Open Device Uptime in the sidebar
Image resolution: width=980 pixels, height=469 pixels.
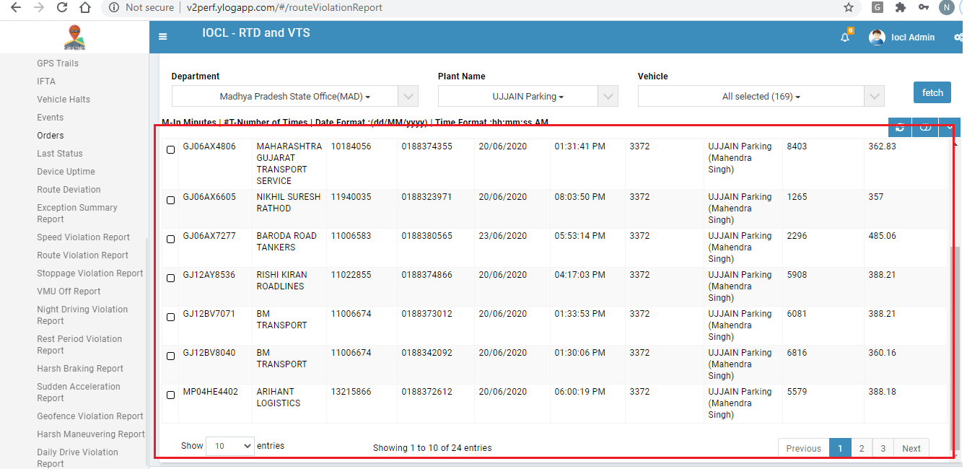click(66, 172)
